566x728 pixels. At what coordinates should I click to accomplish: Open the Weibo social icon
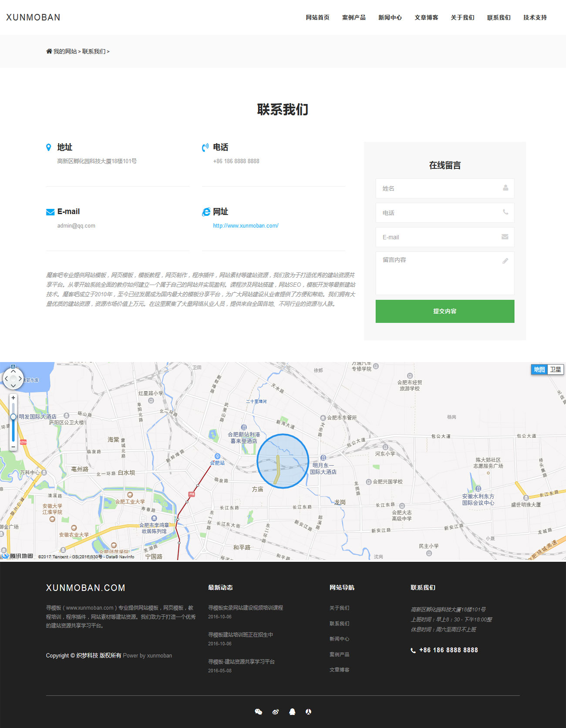(x=275, y=712)
